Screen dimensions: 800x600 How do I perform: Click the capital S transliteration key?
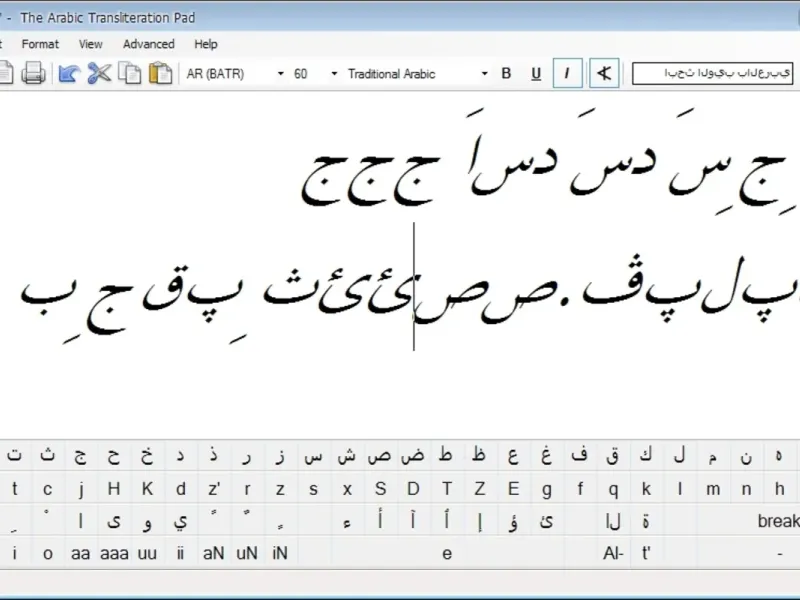380,489
